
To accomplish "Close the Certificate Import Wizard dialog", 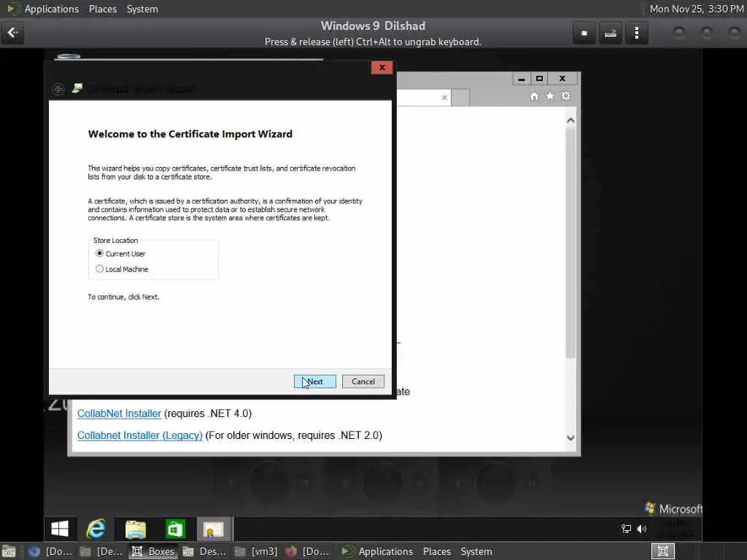I will tap(382, 68).
